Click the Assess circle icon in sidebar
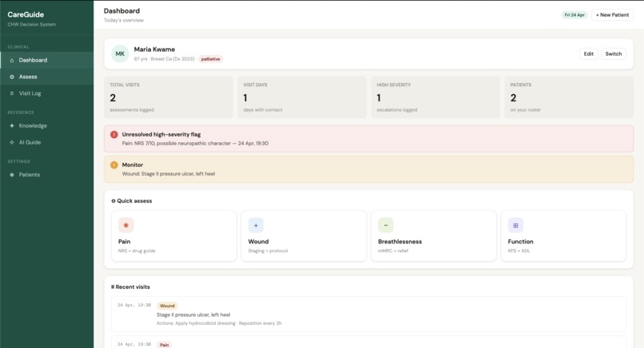644x348 pixels. [11, 77]
